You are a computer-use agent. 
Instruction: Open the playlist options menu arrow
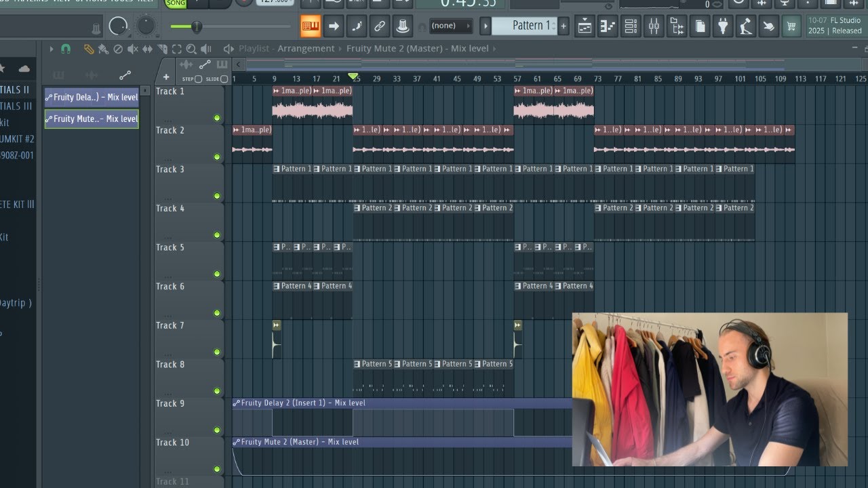coord(51,49)
